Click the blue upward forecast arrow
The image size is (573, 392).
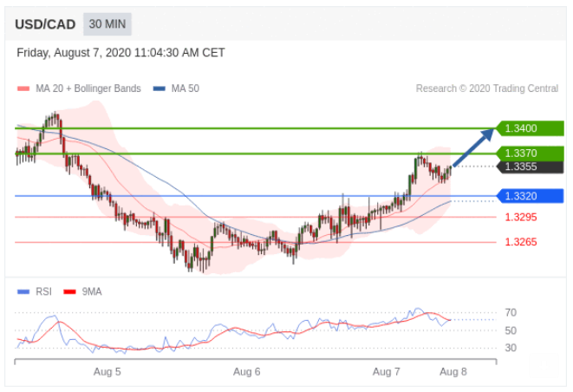473,147
